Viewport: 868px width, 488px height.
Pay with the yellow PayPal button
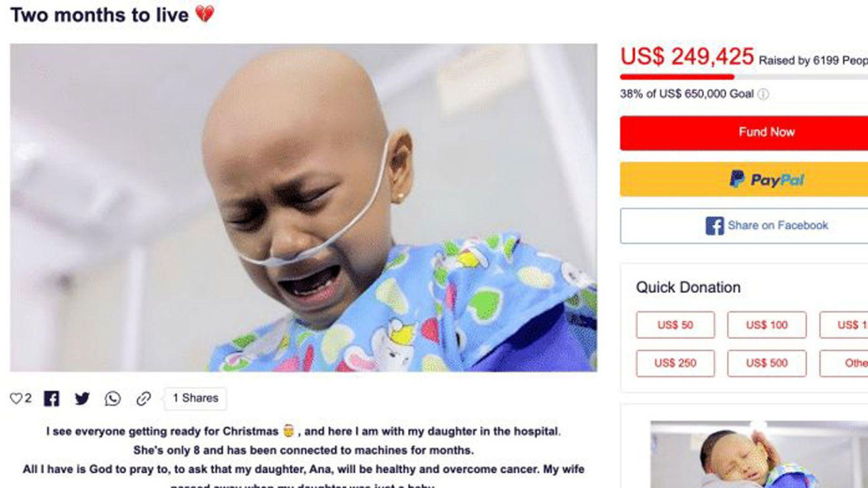pos(744,180)
